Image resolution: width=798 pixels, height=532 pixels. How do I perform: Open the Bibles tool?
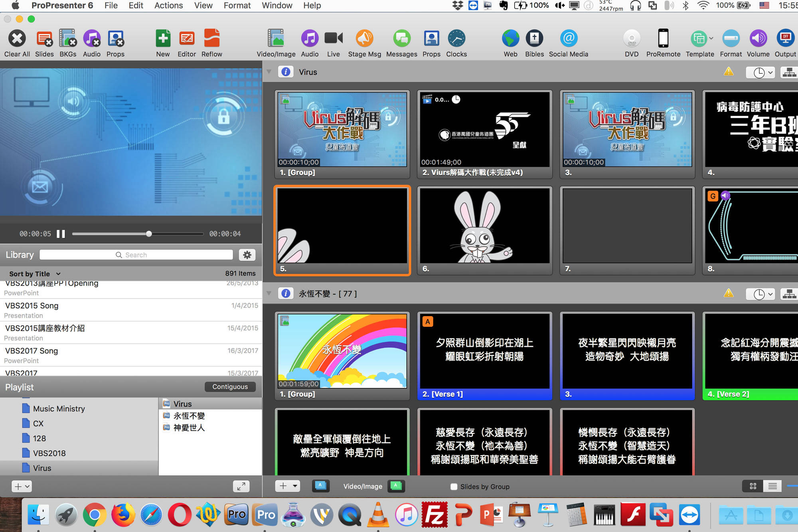pyautogui.click(x=534, y=39)
